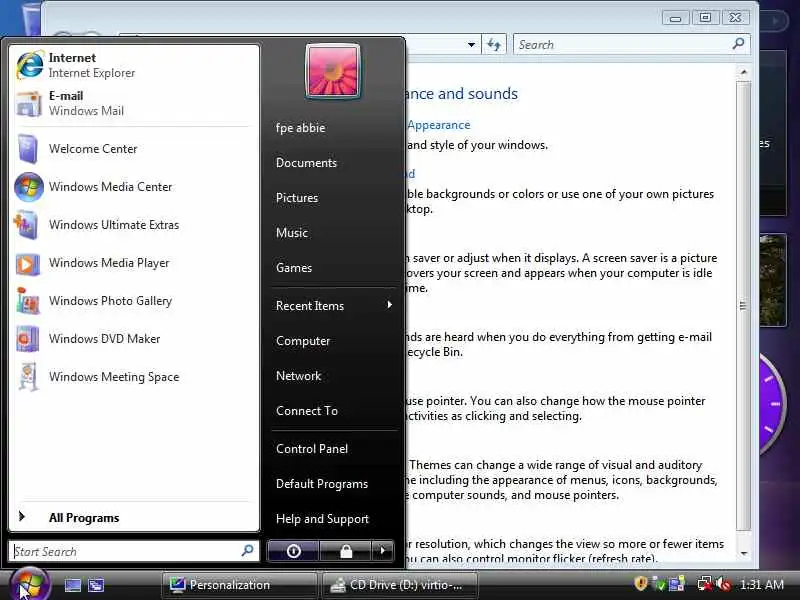Click Switch between windows quick launch icon

click(x=96, y=585)
